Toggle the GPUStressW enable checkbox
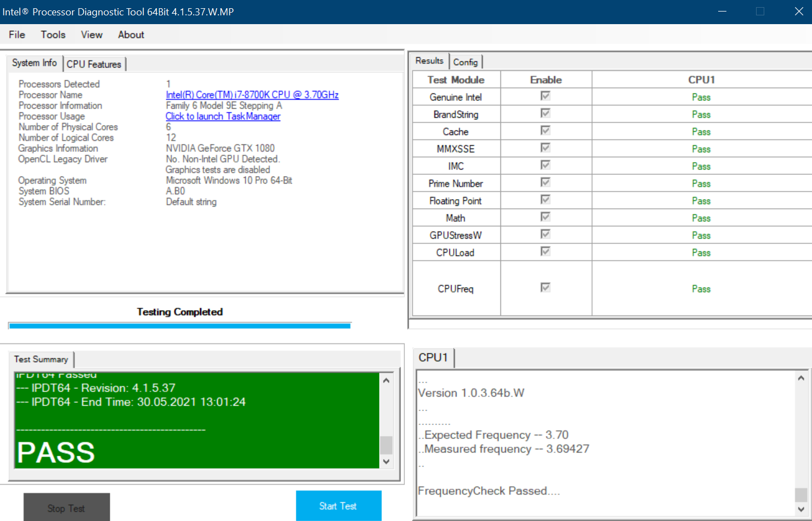The image size is (812, 521). point(545,234)
